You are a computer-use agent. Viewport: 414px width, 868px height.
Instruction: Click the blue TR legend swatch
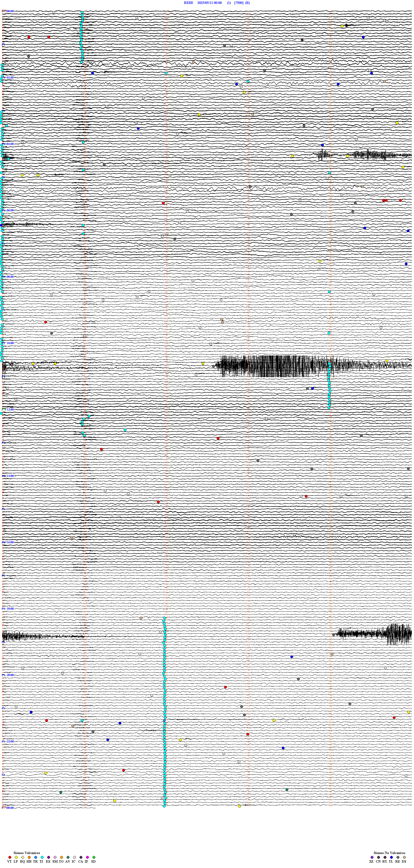point(36,857)
